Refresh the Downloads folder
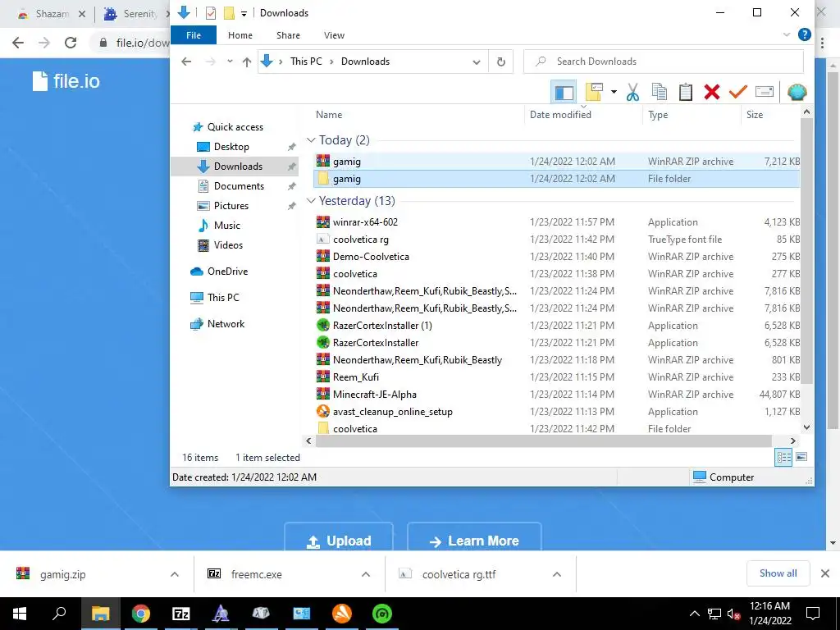Image resolution: width=840 pixels, height=630 pixels. coord(501,62)
